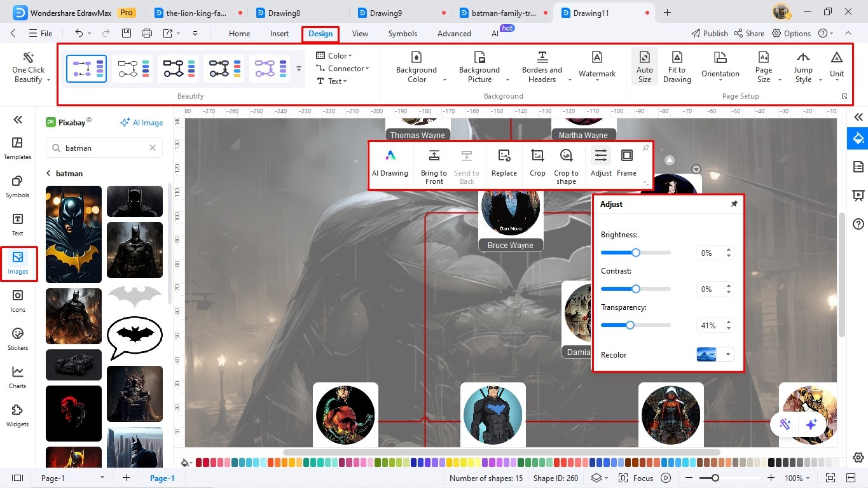
Task: Open the Advanced ribbon tab
Action: click(454, 34)
